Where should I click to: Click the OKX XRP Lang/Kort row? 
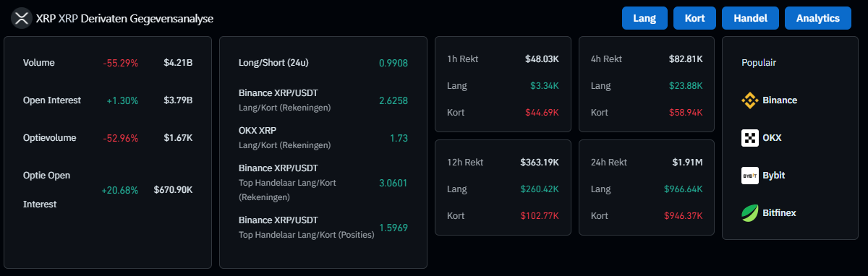323,137
